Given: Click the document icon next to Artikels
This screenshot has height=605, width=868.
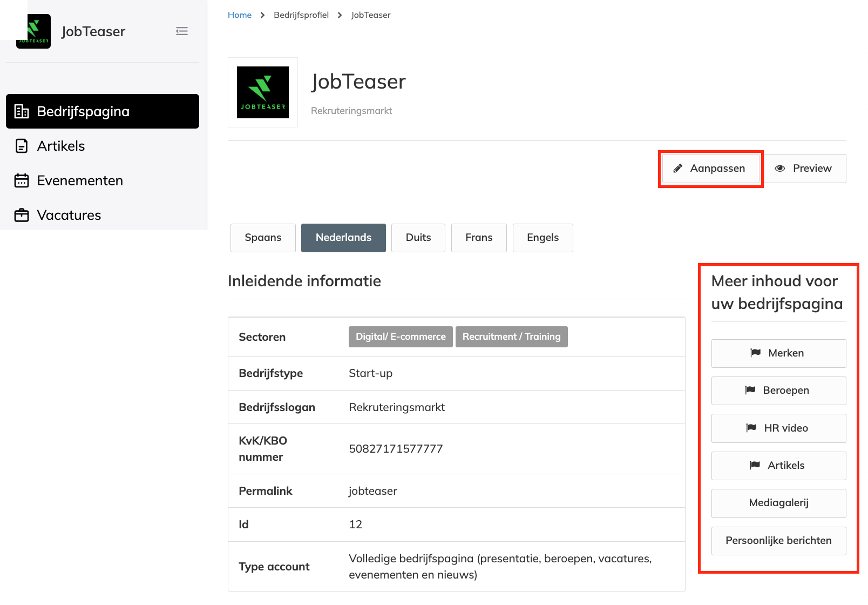Looking at the screenshot, I should tap(22, 146).
